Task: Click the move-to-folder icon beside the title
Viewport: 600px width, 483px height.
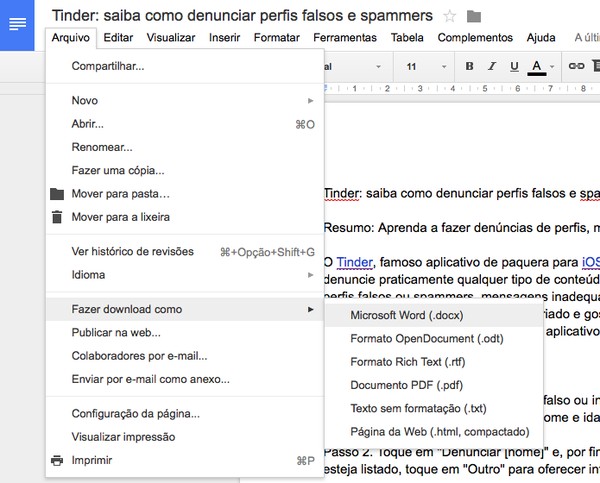Action: [x=474, y=16]
